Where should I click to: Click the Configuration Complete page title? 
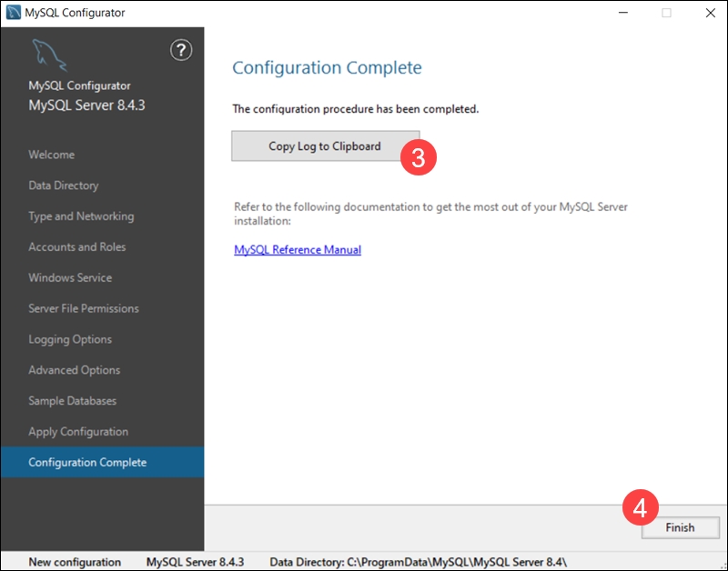tap(327, 68)
